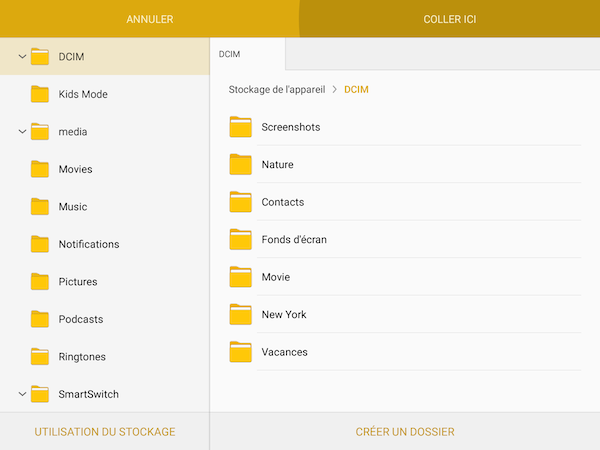
Task: Select 'Music' in the sidebar tree
Action: [x=73, y=207]
